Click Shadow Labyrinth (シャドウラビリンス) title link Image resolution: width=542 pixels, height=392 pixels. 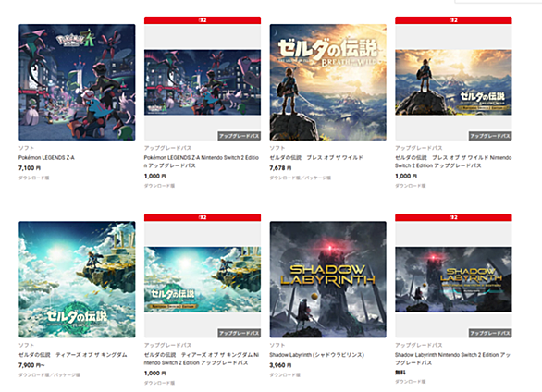[316, 355]
